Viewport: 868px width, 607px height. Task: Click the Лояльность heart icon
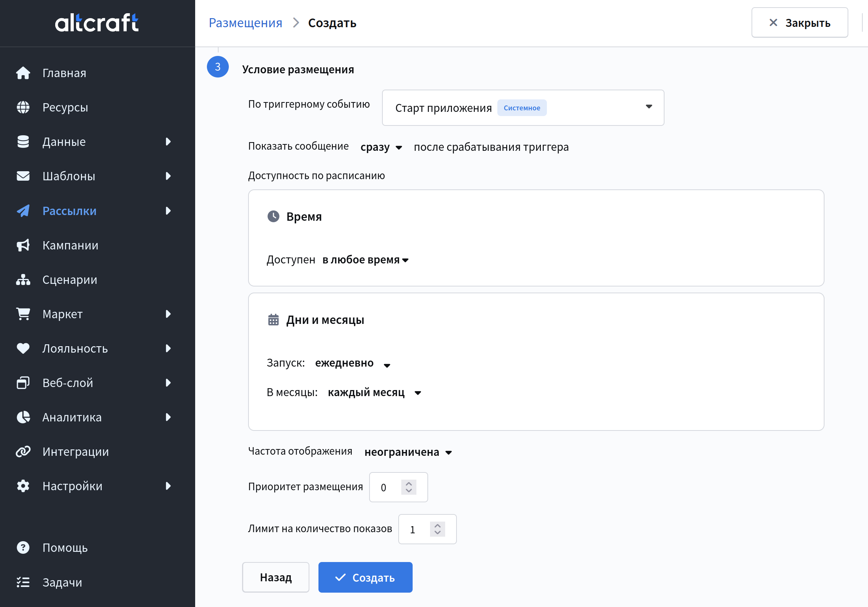[x=23, y=348]
